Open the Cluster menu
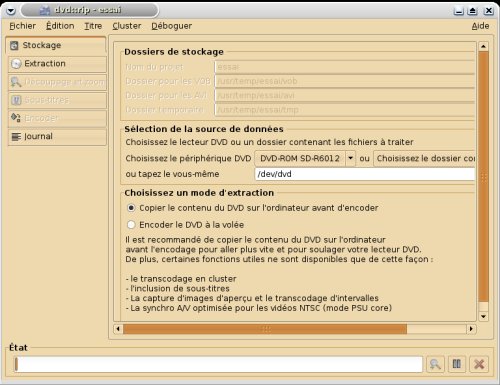Screen dimensions: 500x385 pos(126,26)
